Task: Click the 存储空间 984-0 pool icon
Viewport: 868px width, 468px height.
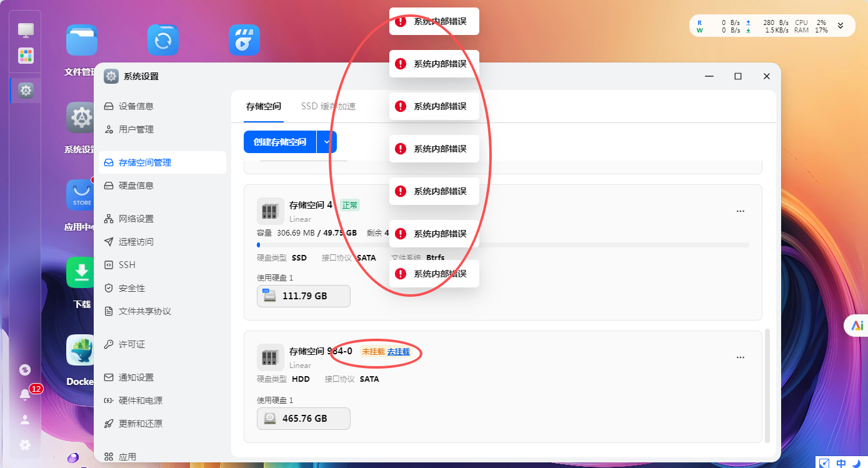Action: tap(270, 357)
